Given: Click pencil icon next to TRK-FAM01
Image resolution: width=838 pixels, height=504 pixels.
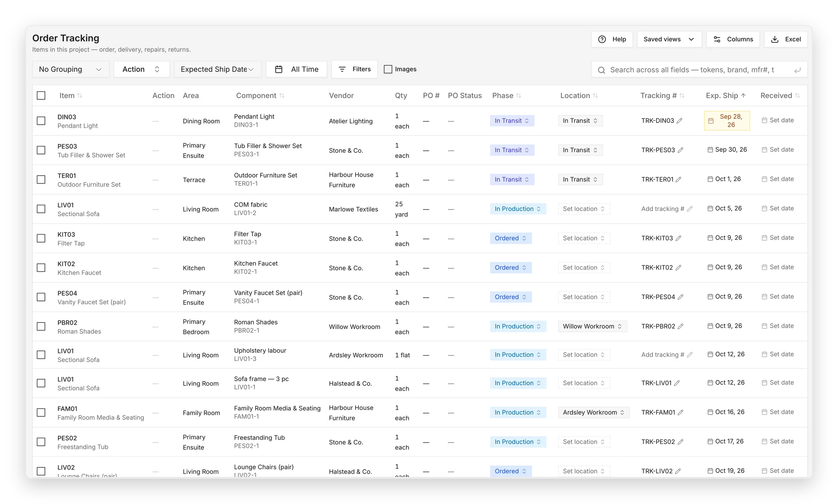Looking at the screenshot, I should coord(680,413).
